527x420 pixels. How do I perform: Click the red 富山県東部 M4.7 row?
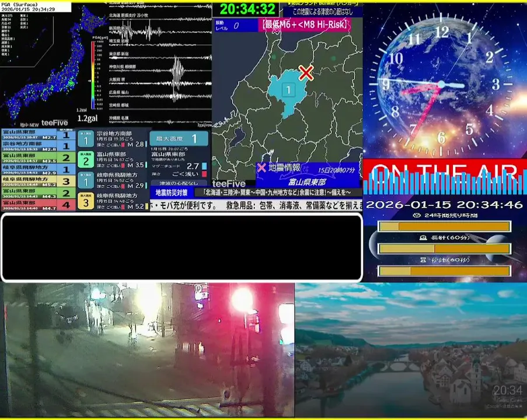[38, 205]
